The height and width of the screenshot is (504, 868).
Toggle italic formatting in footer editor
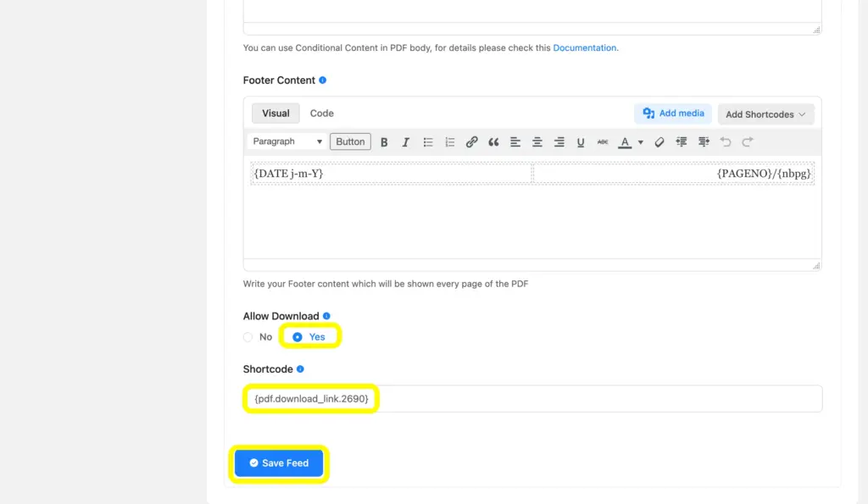(x=405, y=142)
